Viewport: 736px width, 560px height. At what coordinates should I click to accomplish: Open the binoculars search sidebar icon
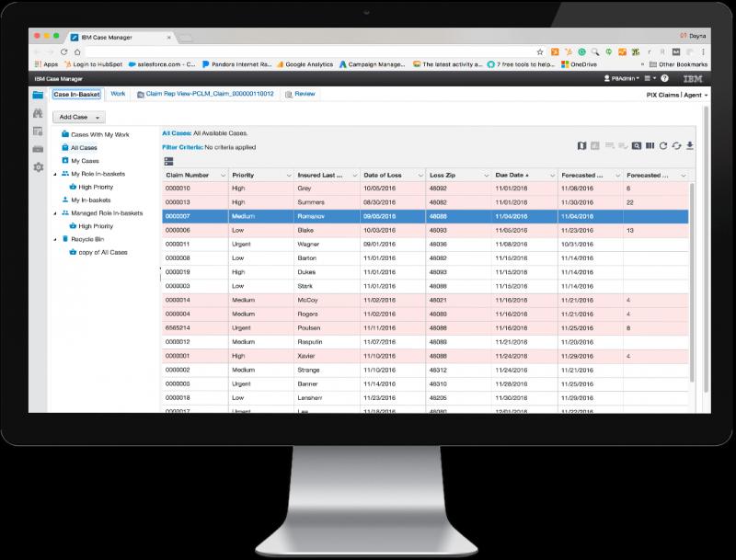click(38, 113)
